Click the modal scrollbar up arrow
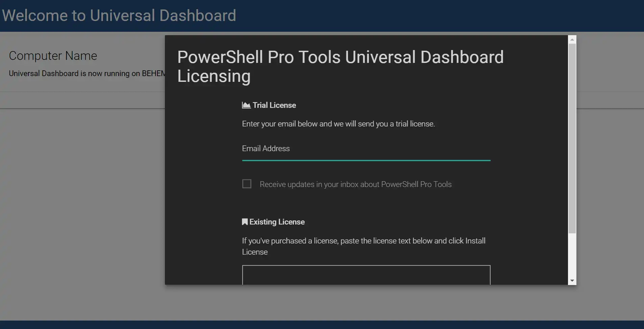The height and width of the screenshot is (329, 644). pyautogui.click(x=572, y=40)
